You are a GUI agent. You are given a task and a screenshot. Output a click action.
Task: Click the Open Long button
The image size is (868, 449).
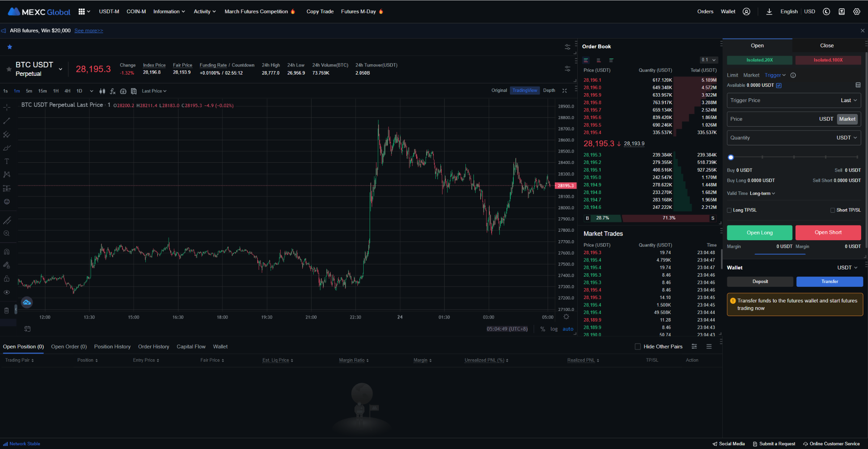click(759, 233)
